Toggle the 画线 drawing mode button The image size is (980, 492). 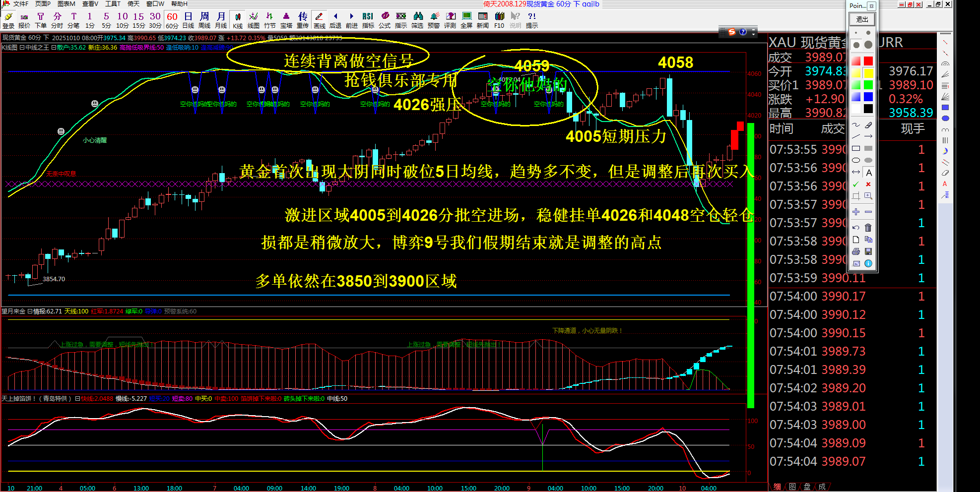tap(319, 20)
